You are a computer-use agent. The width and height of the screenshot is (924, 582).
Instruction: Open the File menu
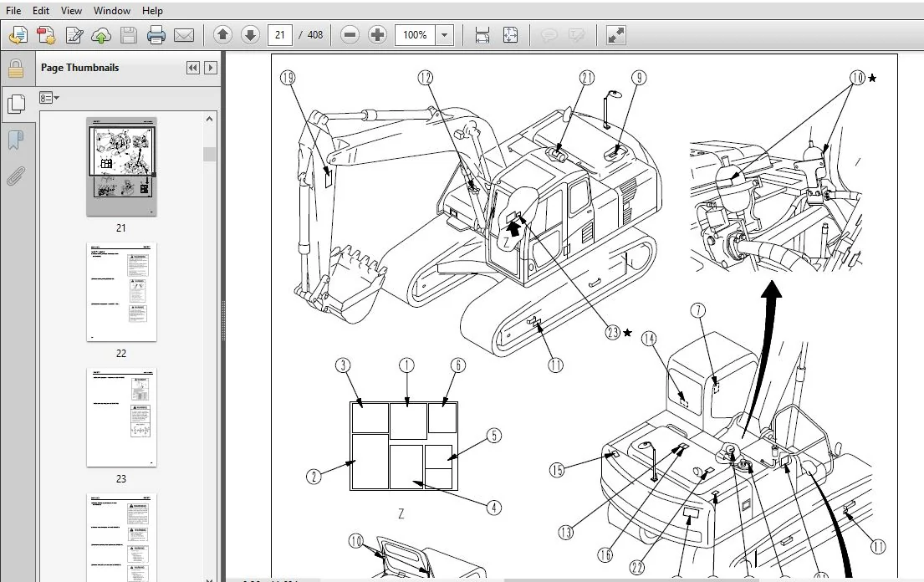point(13,11)
